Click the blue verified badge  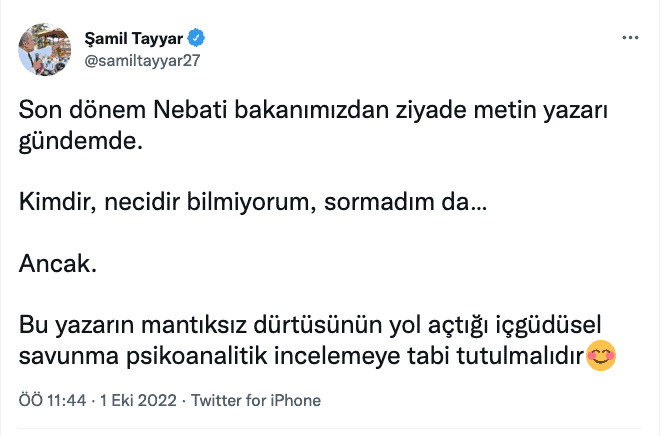point(199,38)
